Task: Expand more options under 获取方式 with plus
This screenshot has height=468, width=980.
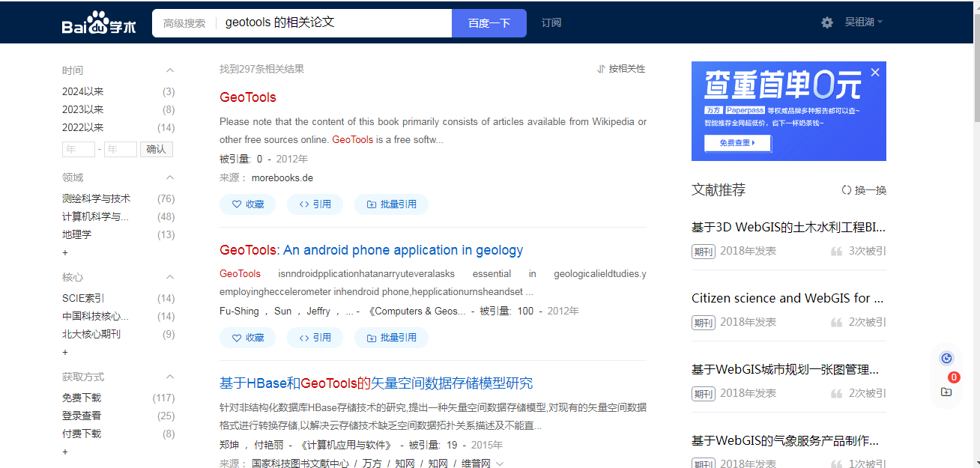Action: click(65, 452)
